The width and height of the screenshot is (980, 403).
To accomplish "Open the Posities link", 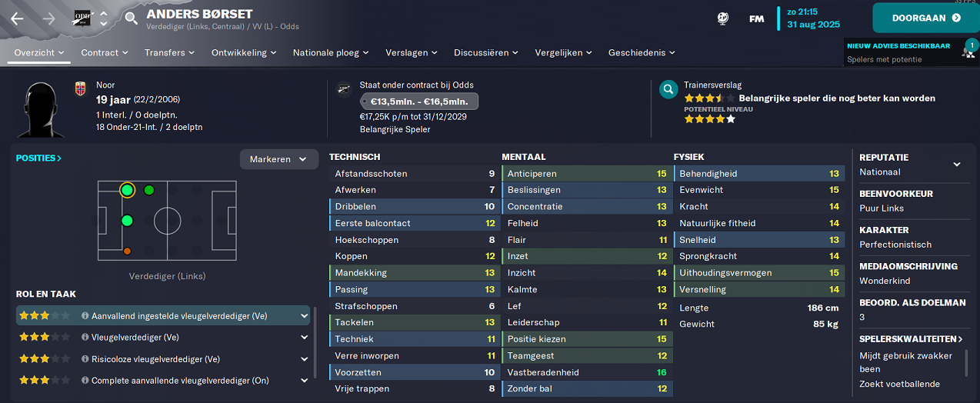I will [38, 158].
